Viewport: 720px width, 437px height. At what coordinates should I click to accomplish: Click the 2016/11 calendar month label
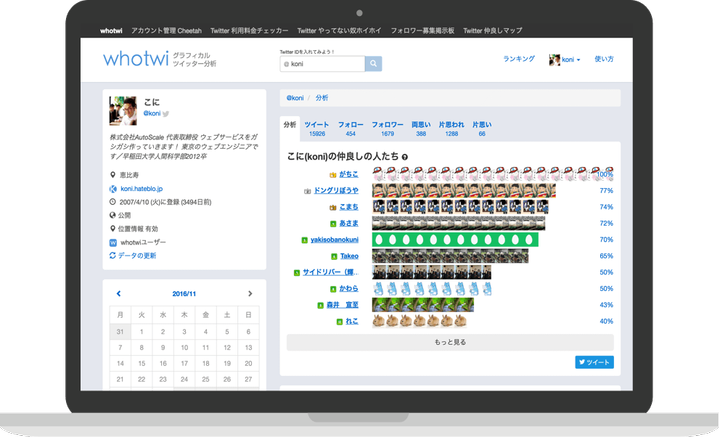184,294
